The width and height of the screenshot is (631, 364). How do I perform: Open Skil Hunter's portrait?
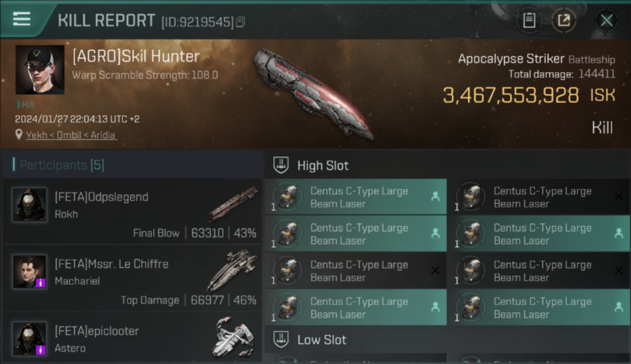[x=40, y=70]
